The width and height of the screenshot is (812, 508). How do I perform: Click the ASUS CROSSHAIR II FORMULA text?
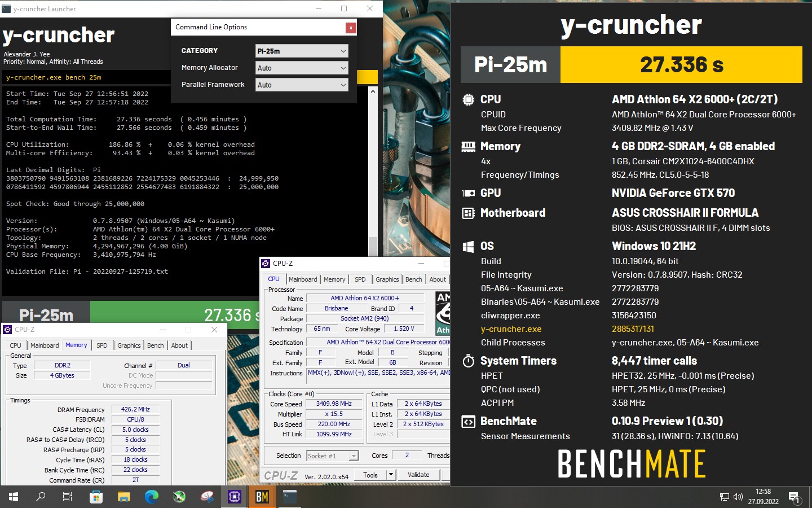(x=685, y=213)
